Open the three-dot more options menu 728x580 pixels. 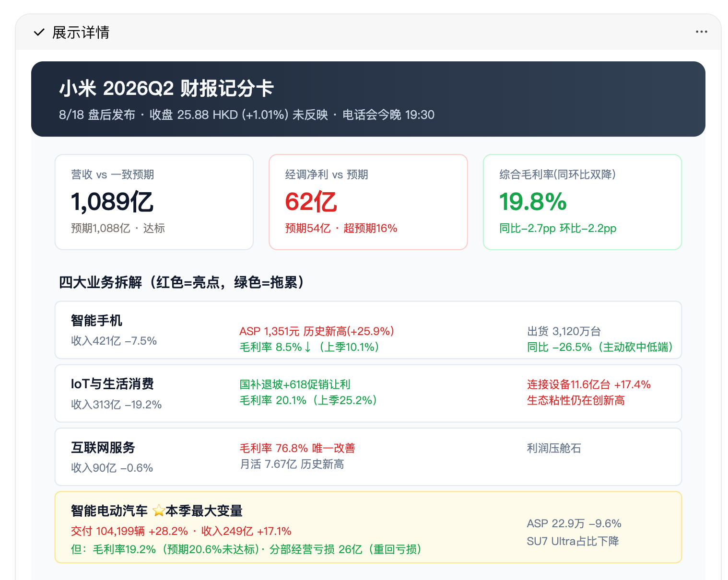(701, 32)
